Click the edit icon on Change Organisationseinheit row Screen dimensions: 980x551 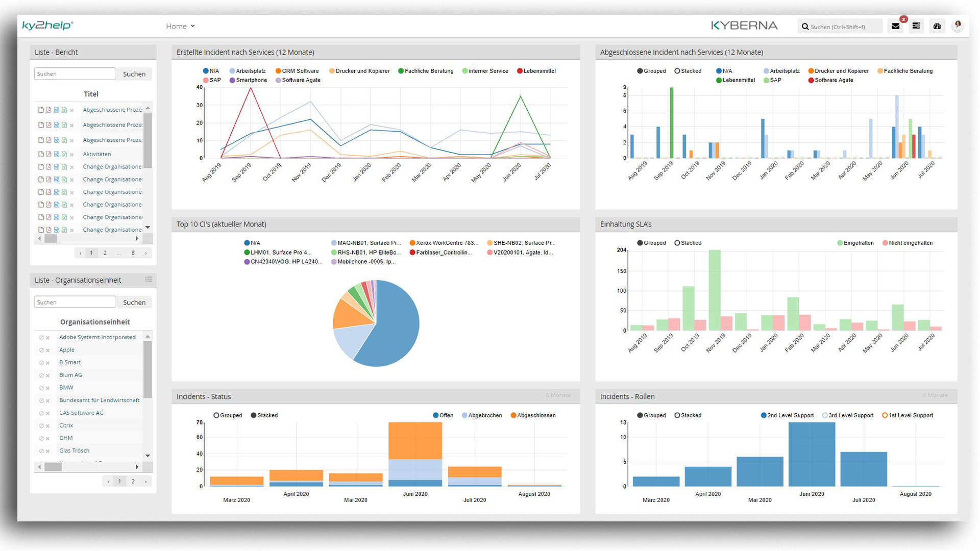point(41,166)
